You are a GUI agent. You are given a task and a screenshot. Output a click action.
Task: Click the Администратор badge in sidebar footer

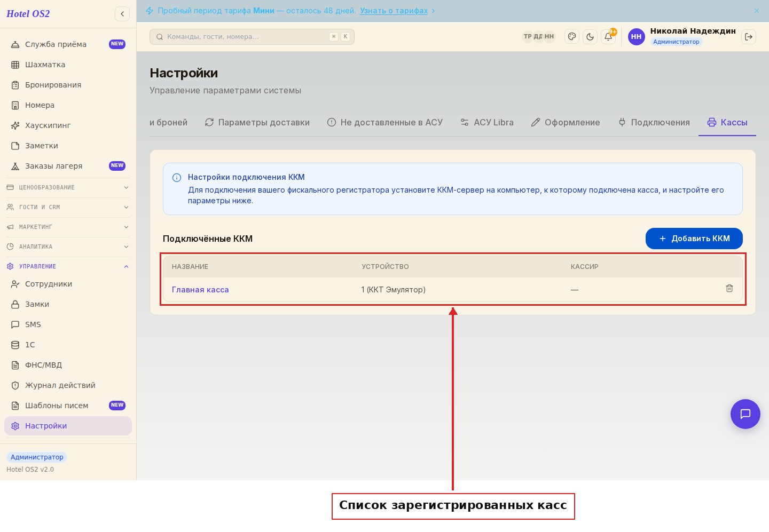[37, 457]
